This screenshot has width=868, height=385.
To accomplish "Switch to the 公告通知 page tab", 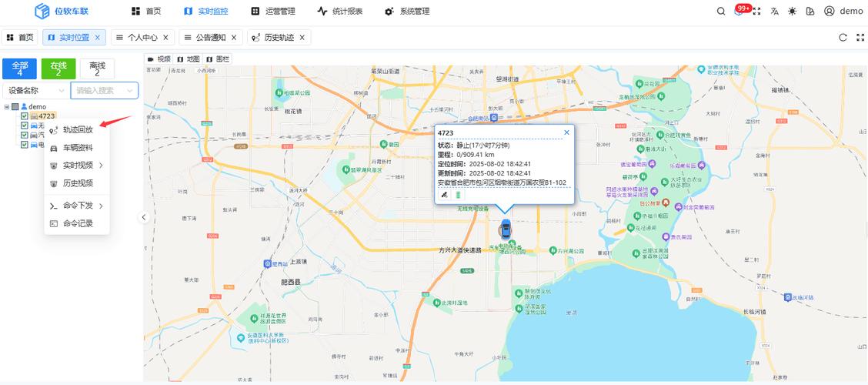I will pos(211,38).
